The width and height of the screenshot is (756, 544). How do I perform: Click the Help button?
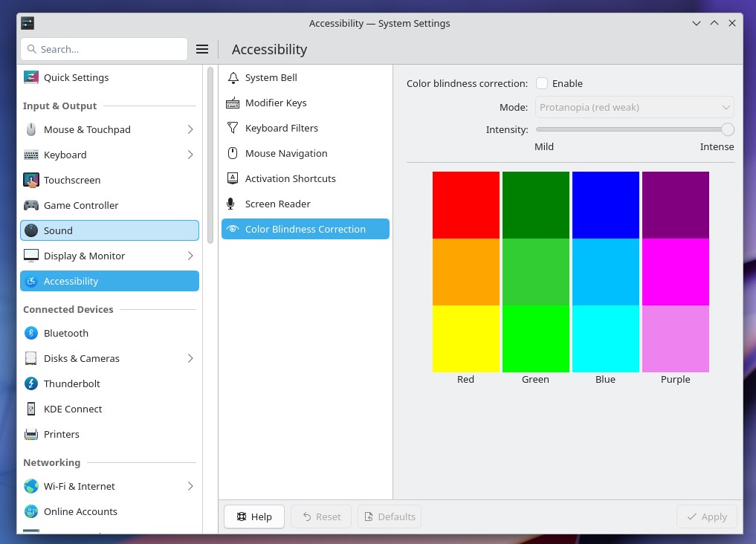(x=254, y=517)
